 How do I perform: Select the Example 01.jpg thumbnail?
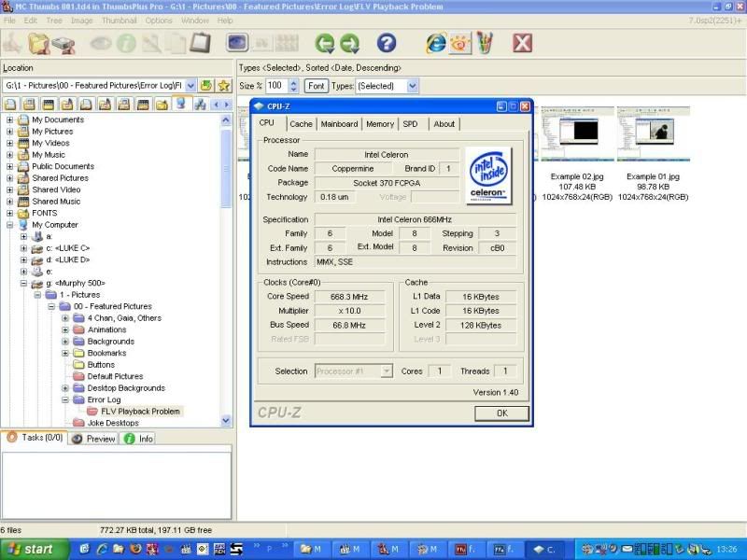pyautogui.click(x=653, y=133)
